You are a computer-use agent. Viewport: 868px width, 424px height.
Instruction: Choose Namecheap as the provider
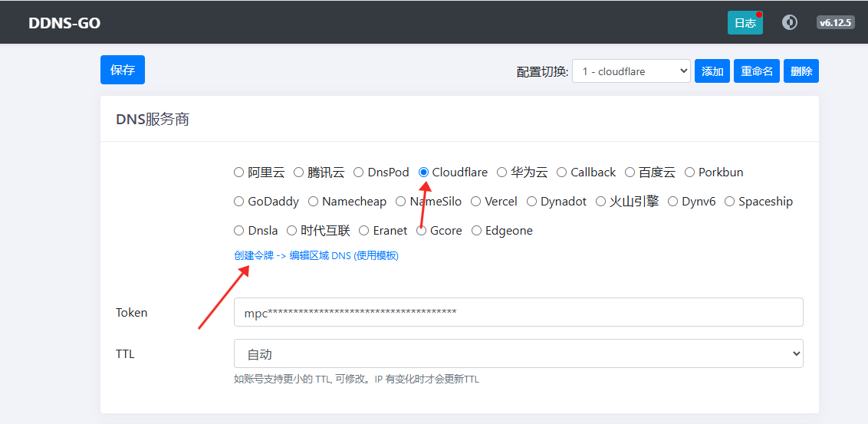[x=313, y=202]
